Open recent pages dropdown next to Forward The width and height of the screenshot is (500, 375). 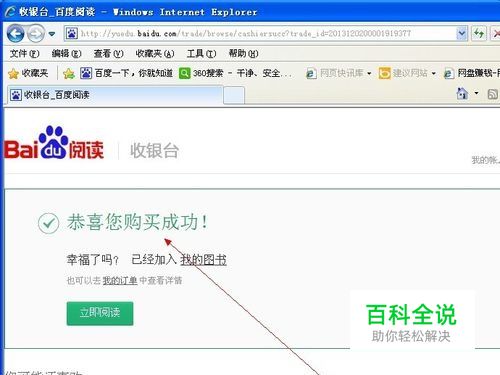coord(52,34)
